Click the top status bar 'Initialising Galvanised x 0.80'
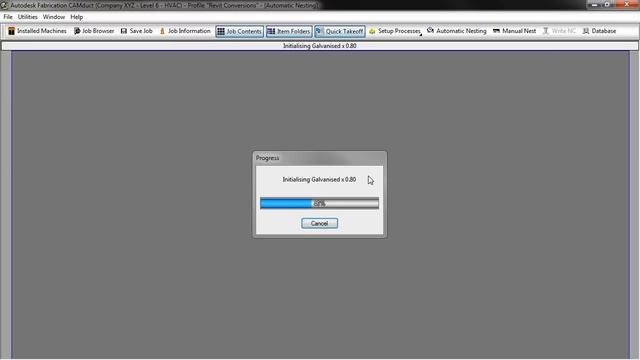 [x=320, y=46]
